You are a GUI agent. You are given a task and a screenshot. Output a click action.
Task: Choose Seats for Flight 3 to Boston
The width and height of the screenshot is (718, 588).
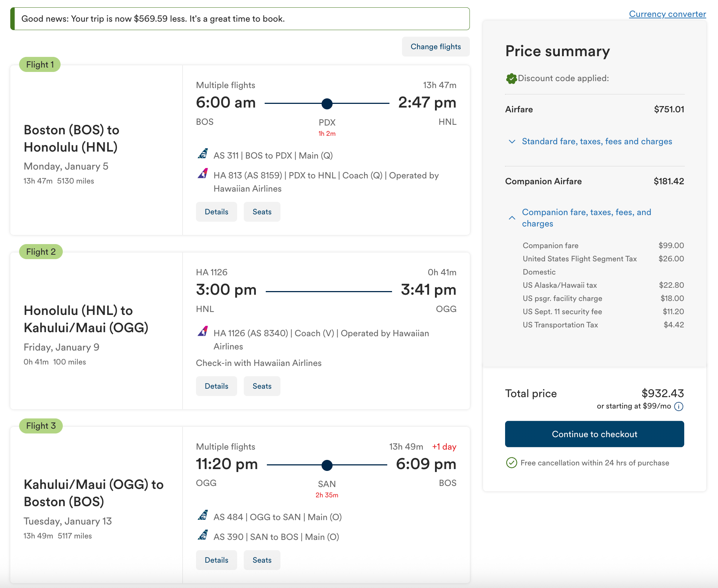tap(262, 560)
